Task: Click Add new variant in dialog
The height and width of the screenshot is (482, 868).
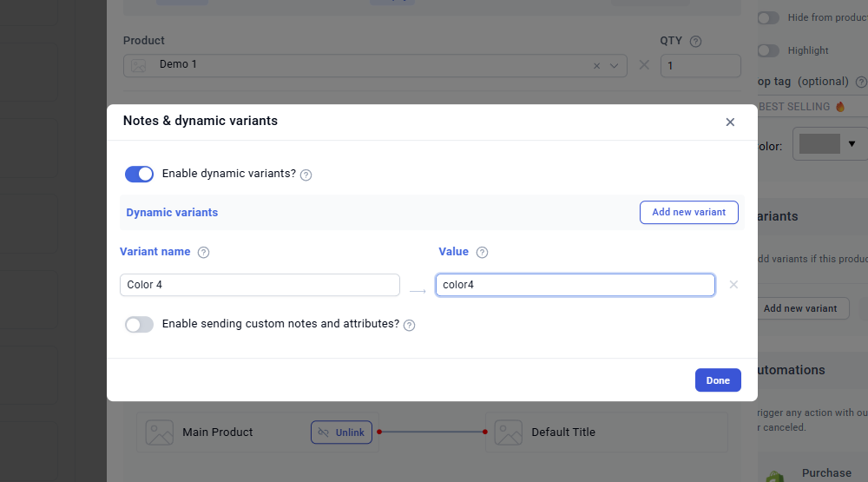Action: pos(688,212)
